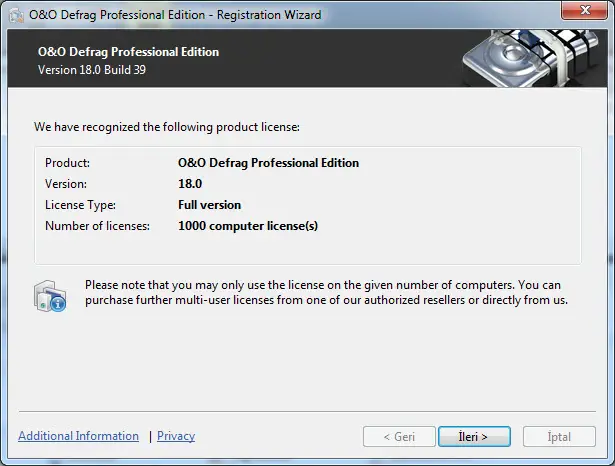Close the Registration Wizard window
This screenshot has height=466, width=615.
pos(584,10)
